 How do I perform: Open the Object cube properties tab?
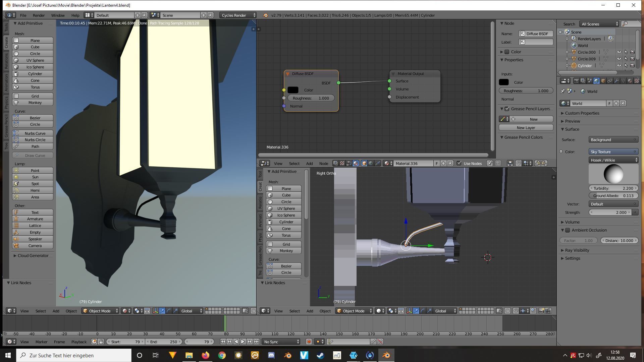point(603,81)
